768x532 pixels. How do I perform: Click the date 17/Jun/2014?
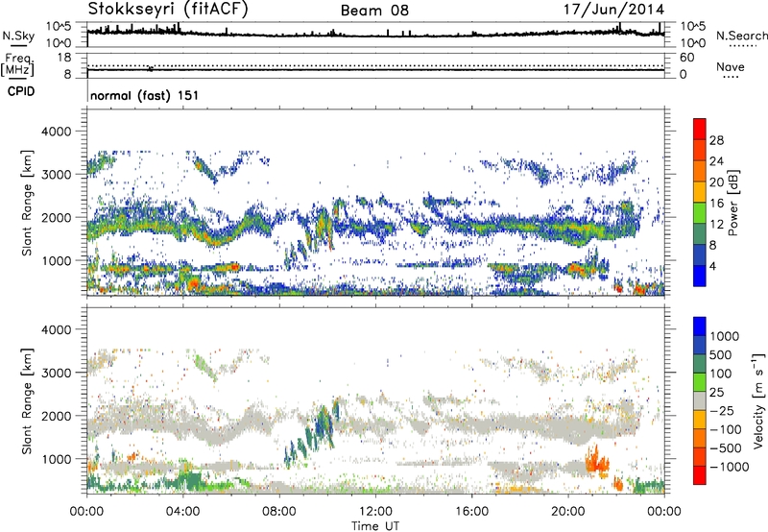coord(613,10)
